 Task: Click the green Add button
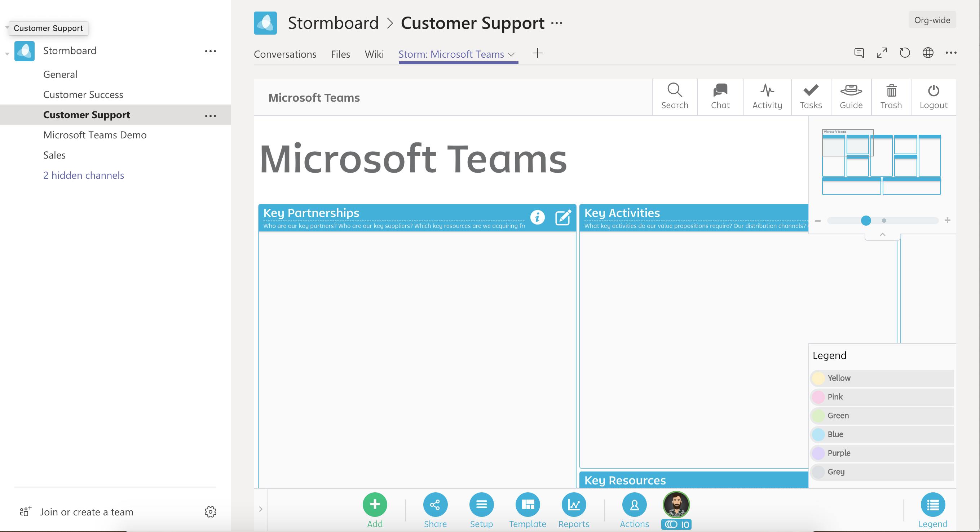[x=375, y=505]
